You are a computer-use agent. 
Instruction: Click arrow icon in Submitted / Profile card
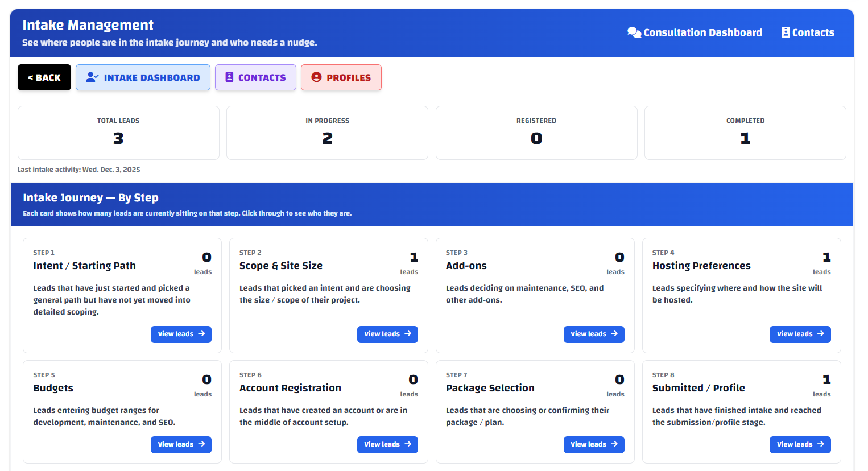click(820, 444)
